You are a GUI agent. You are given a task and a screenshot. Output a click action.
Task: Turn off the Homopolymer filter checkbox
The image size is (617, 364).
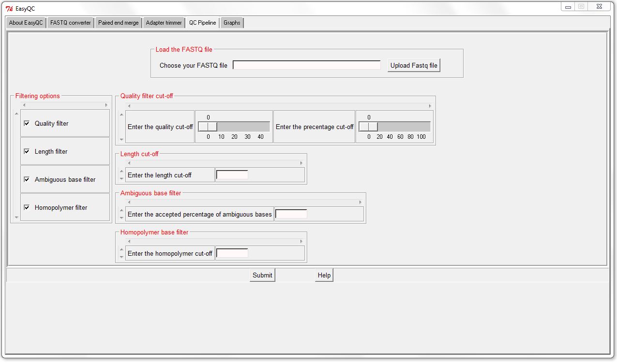click(27, 207)
